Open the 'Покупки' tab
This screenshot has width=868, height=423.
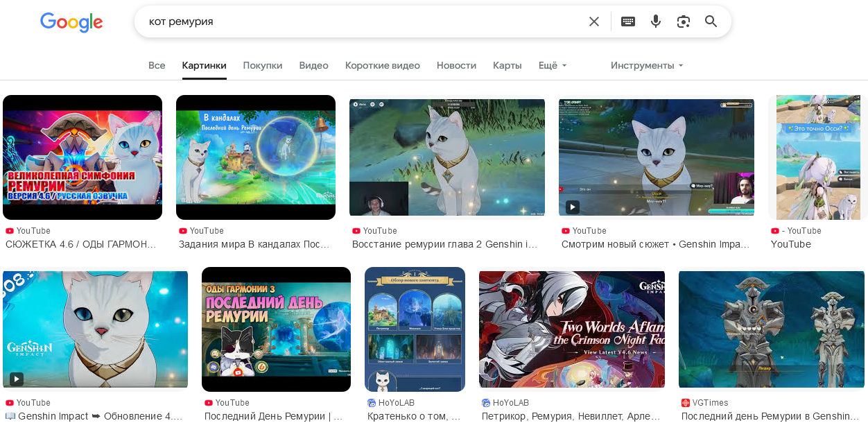point(263,65)
